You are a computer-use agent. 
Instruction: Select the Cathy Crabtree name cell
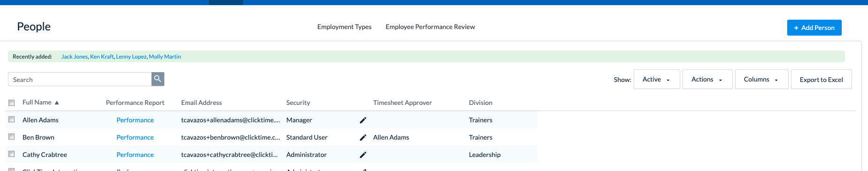[x=45, y=155]
